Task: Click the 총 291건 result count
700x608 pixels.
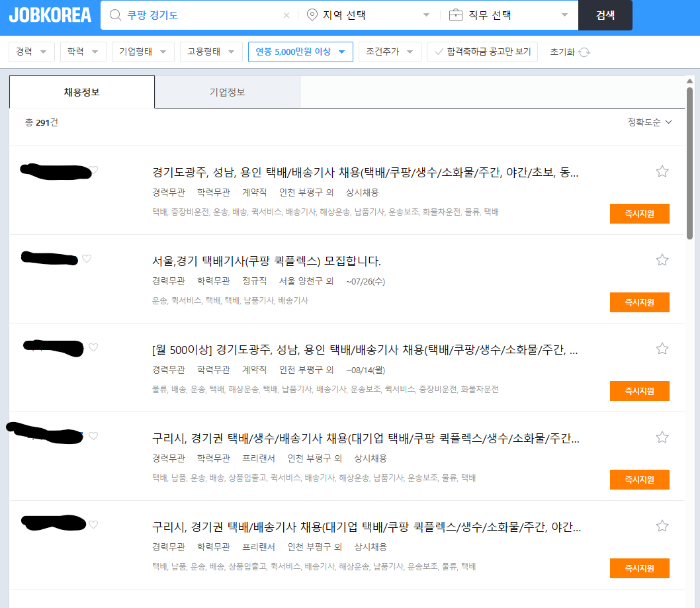Action: (x=42, y=122)
